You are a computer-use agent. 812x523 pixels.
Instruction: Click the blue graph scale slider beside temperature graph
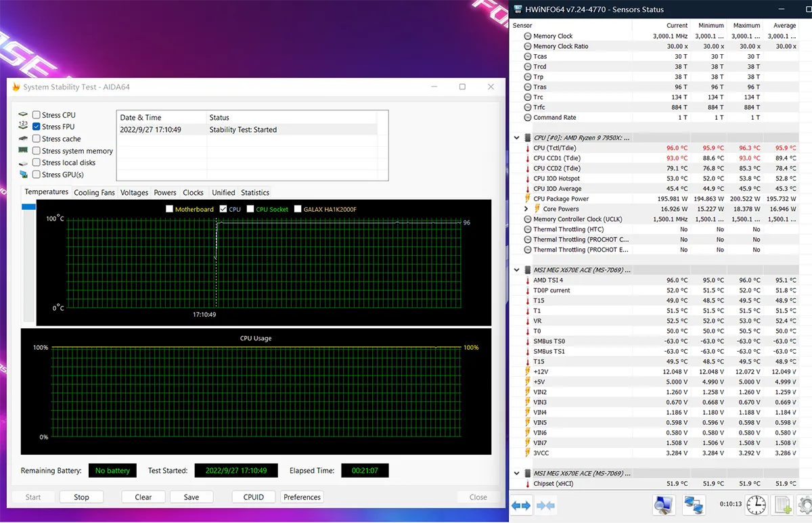pyautogui.click(x=28, y=207)
